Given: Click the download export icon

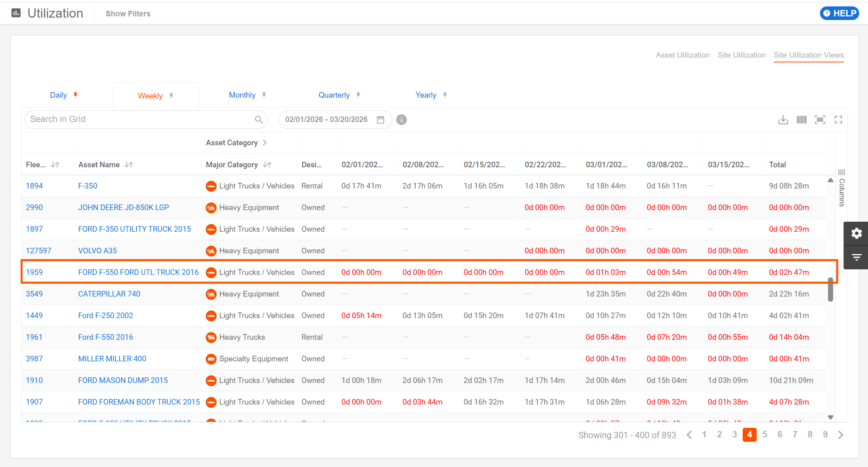Looking at the screenshot, I should [783, 120].
